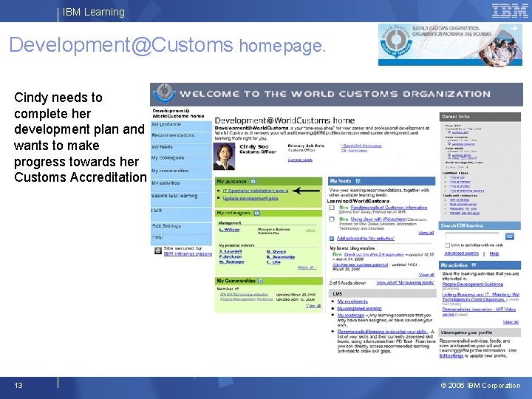Open Recommended learning to develop your skills
532x399 pixels.
tap(382, 332)
